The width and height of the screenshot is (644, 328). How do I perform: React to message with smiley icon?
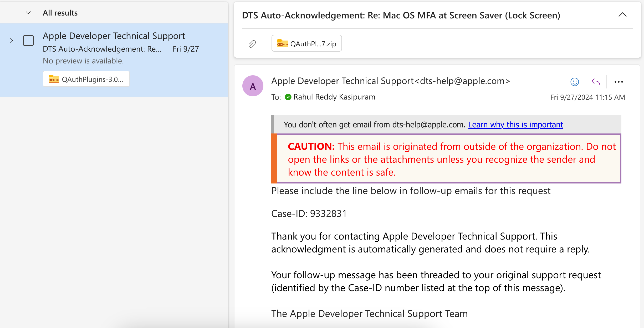575,82
